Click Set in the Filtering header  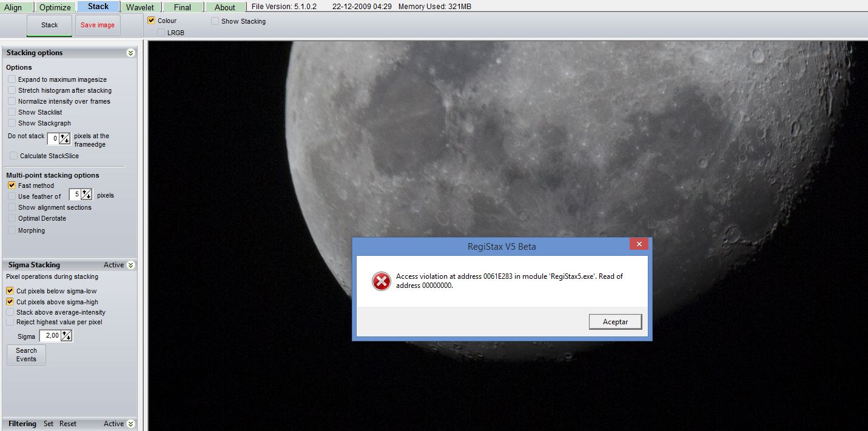49,424
